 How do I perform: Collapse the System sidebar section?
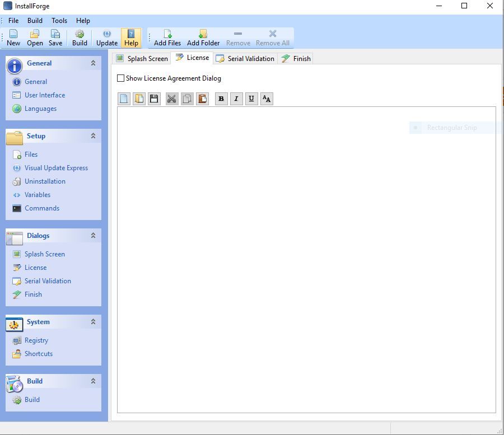93,321
